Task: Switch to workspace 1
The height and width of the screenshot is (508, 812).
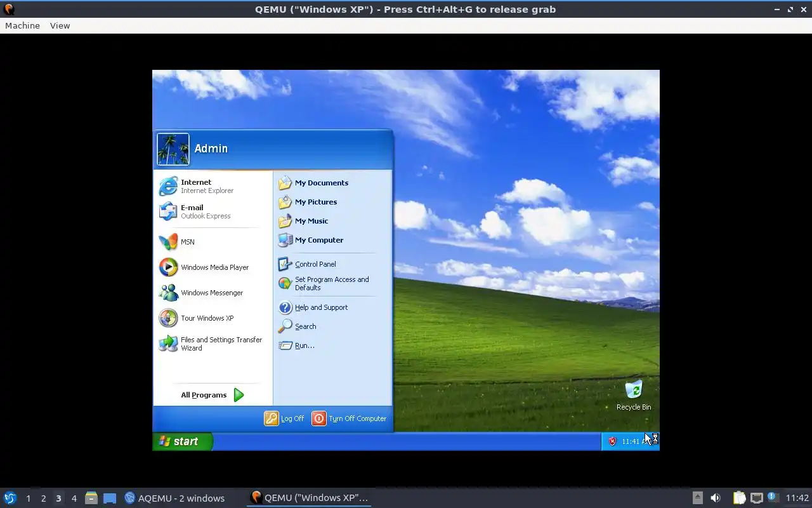Action: pyautogui.click(x=28, y=498)
